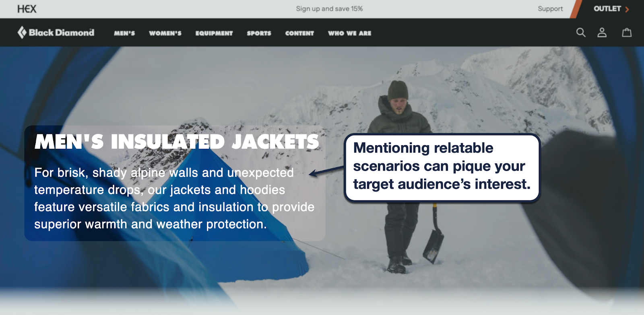Screen dimensions: 644x315
Task: Click the black snow shovel in image
Action: tap(433, 234)
